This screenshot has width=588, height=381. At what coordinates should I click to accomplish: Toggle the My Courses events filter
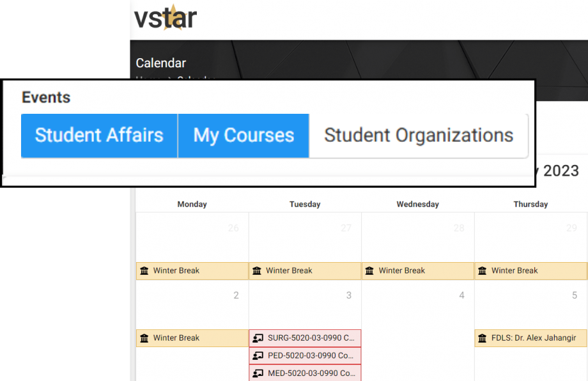(x=244, y=136)
